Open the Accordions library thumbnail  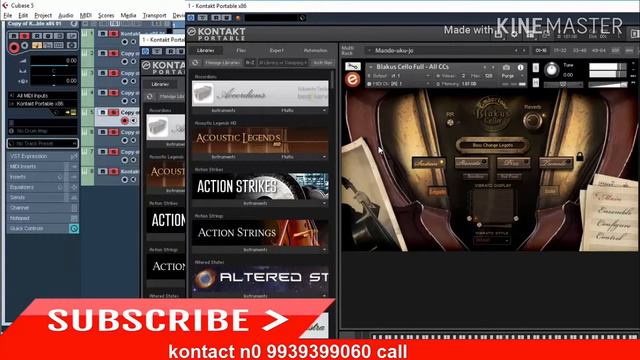(x=260, y=93)
